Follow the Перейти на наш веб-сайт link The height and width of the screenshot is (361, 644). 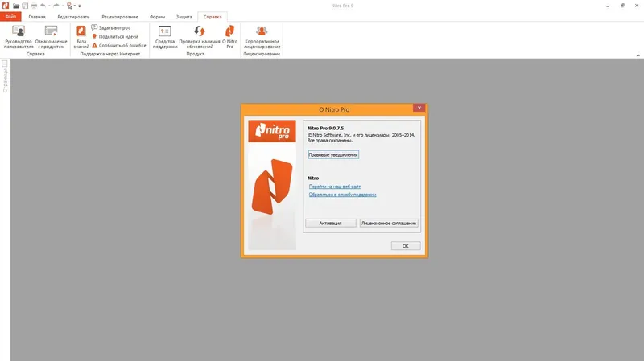(335, 187)
